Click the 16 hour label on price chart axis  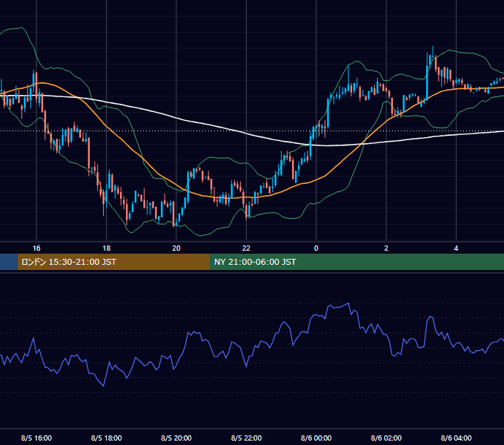pyautogui.click(x=36, y=248)
